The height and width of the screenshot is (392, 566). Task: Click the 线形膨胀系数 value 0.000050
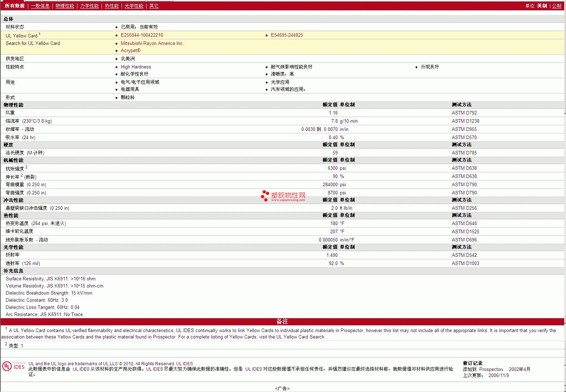pos(328,240)
